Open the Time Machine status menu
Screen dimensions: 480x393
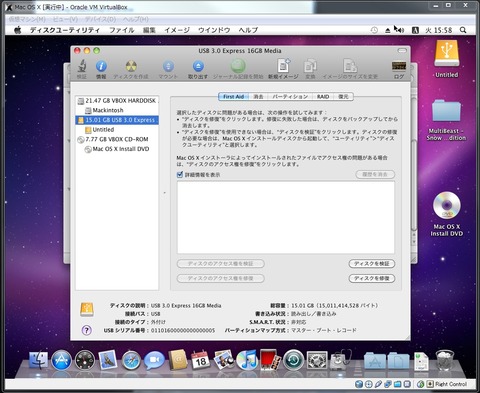[x=374, y=30]
